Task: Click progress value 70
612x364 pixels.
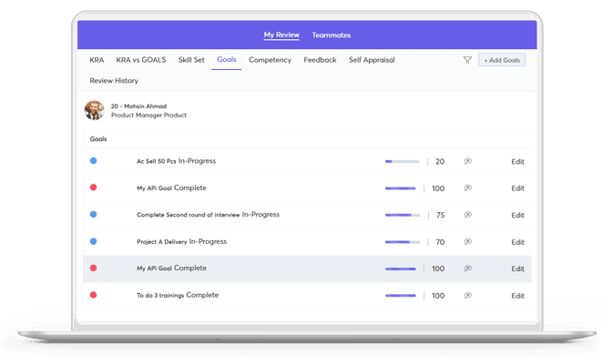Action: point(440,242)
